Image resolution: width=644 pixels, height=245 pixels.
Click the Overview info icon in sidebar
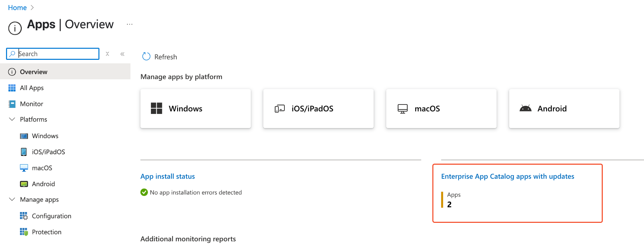12,72
